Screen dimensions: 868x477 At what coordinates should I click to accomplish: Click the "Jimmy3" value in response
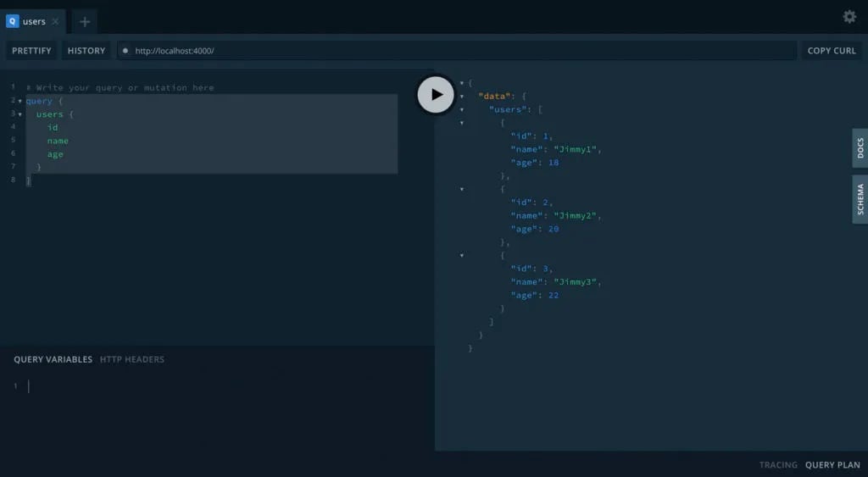point(576,282)
